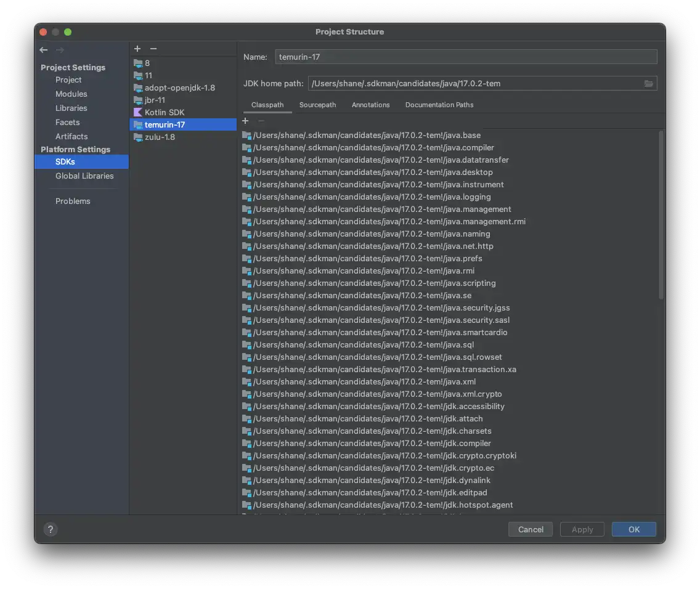Open the Global Libraries page

click(82, 176)
